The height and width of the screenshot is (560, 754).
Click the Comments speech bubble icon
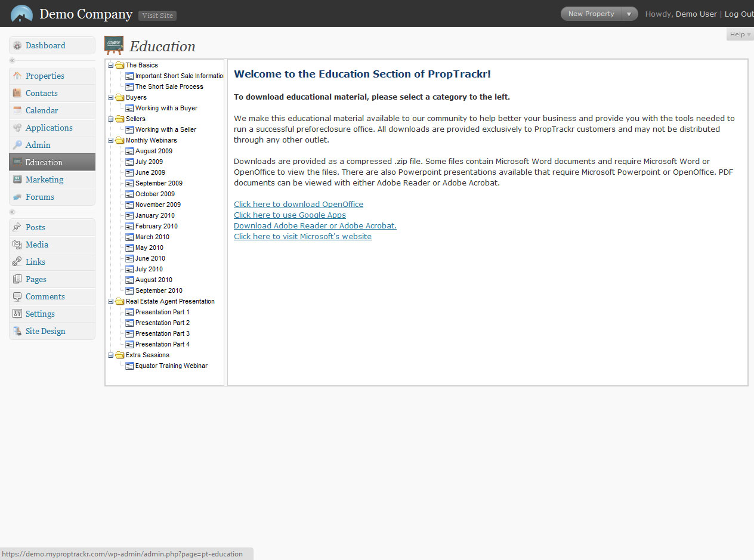point(17,296)
